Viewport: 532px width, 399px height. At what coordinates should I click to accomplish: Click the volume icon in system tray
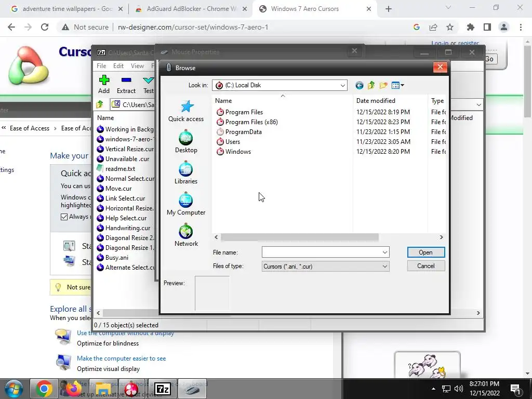tap(459, 389)
